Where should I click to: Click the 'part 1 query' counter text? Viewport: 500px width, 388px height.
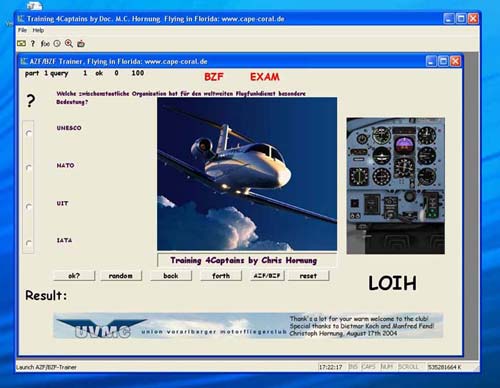click(47, 73)
